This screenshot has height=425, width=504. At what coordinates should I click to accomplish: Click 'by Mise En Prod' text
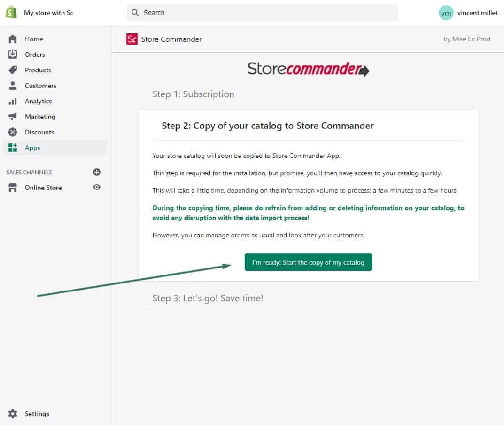pos(467,39)
